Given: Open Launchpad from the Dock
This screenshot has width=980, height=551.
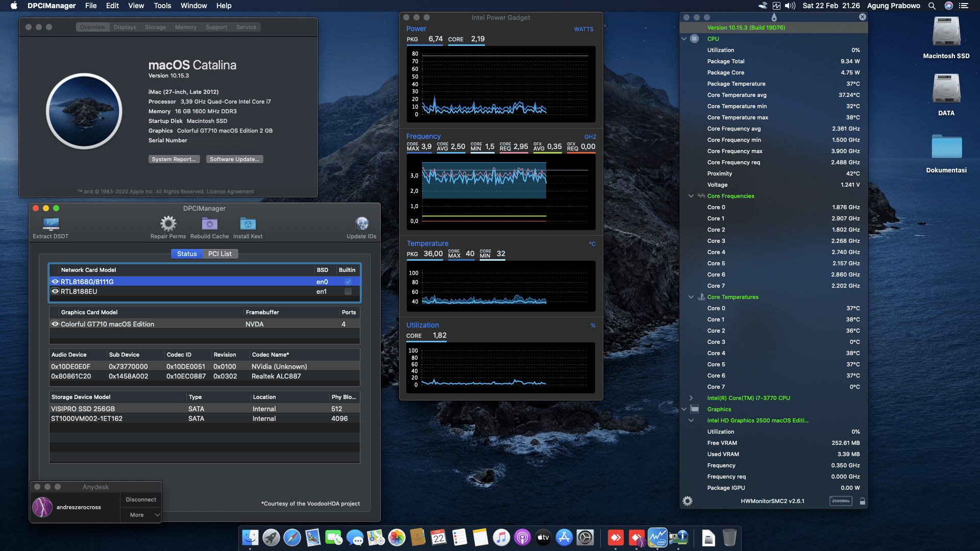Looking at the screenshot, I should 271,537.
